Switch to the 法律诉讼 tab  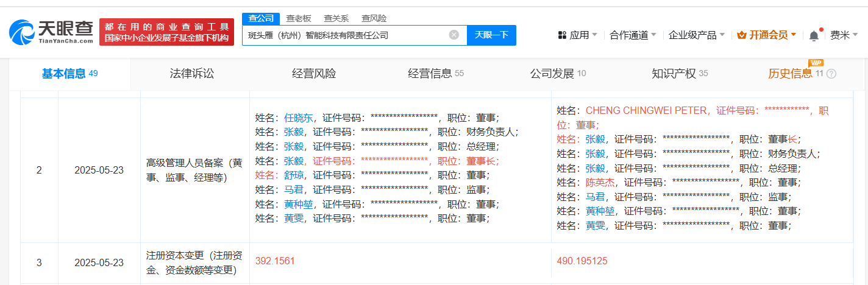[192, 74]
